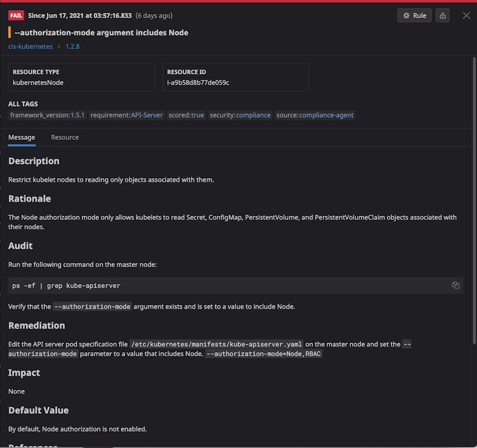Copy the ps -ef grep command

click(456, 285)
